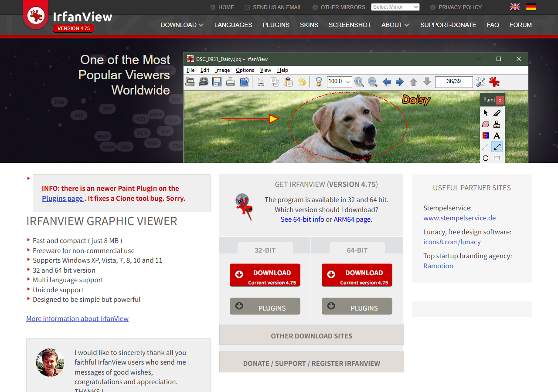Open the Select Mirror dropdown

[x=395, y=7]
